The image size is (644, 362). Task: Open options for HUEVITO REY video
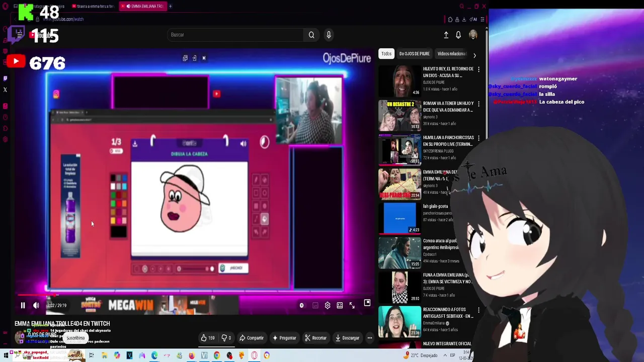[478, 69]
